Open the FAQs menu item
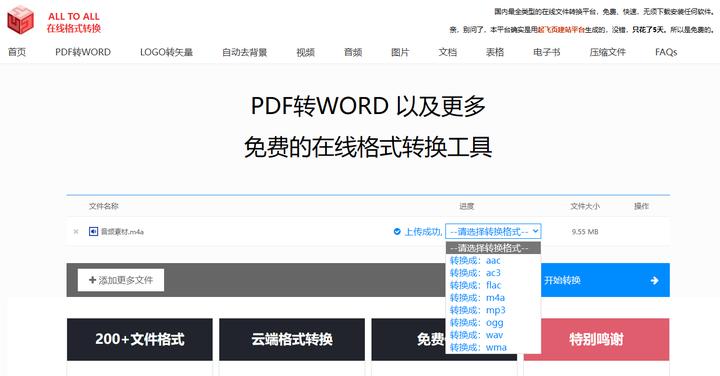This screenshot has height=376, width=720. tap(666, 52)
